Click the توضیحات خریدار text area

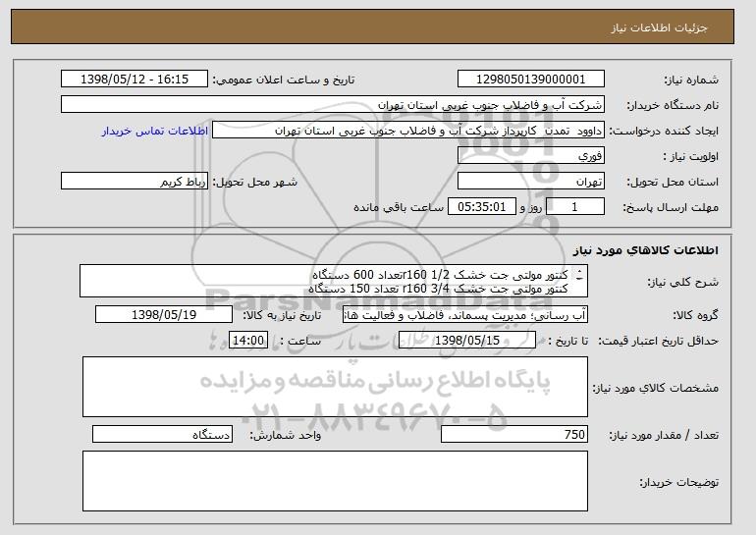(335, 481)
